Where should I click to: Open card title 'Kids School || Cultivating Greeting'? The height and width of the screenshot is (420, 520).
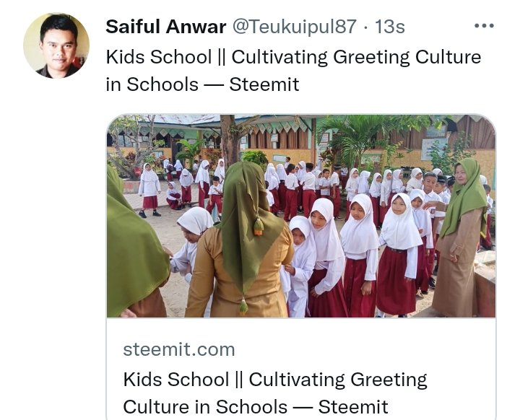pos(275,380)
